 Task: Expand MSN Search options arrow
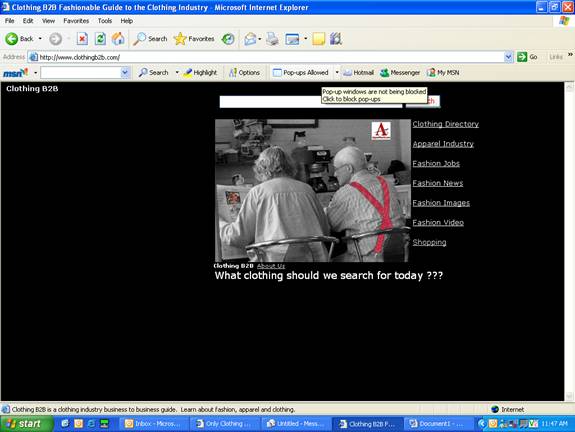click(x=177, y=73)
